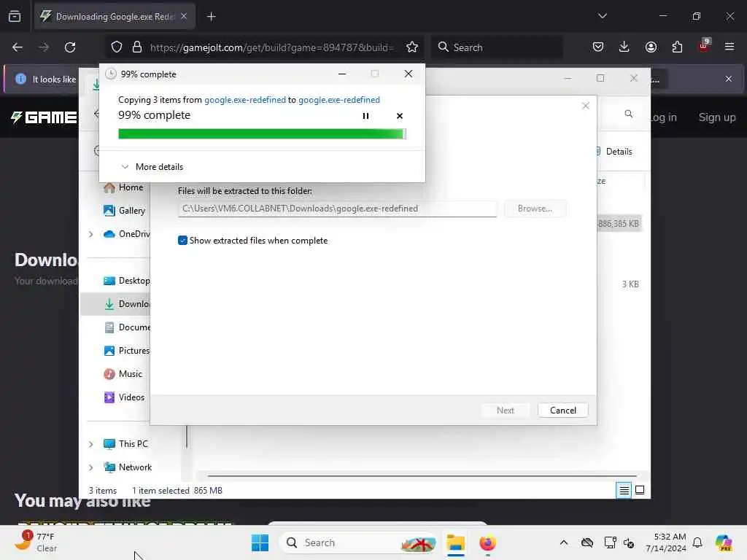Close the extract dialog with its X
The height and width of the screenshot is (560, 747).
pos(586,106)
